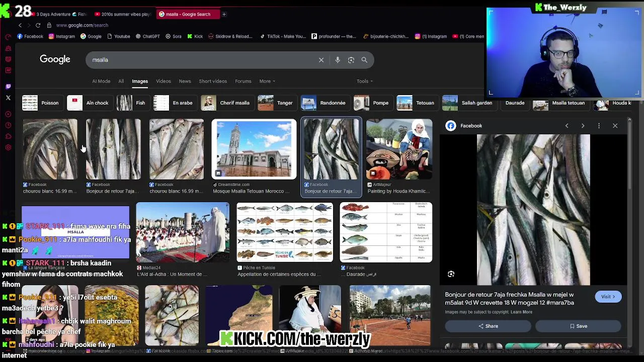Clear the Google search box text
This screenshot has width=644, height=362.
point(321,60)
